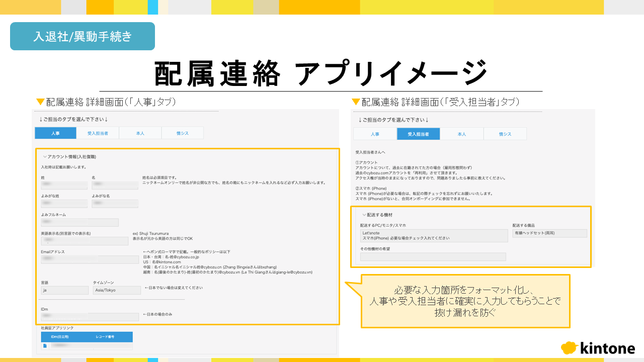Click the 'US：名@kintone.com' policy line
The height and width of the screenshot is (362, 644).
[x=162, y=262]
